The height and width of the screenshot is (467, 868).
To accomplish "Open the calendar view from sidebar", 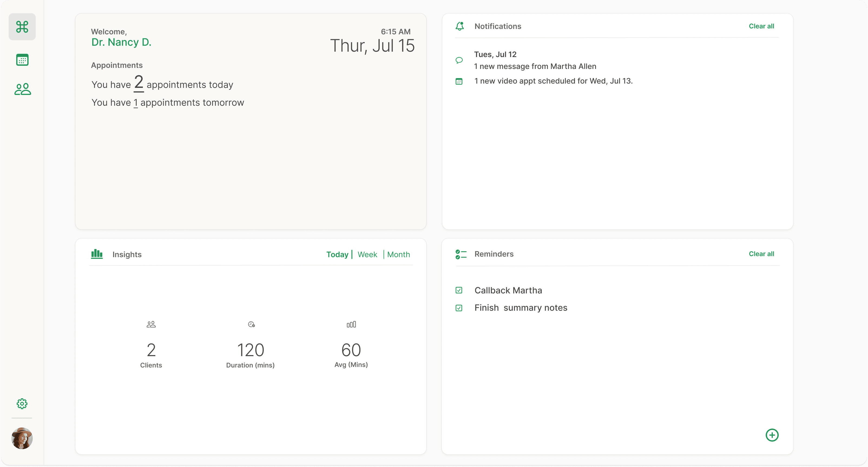I will [22, 60].
